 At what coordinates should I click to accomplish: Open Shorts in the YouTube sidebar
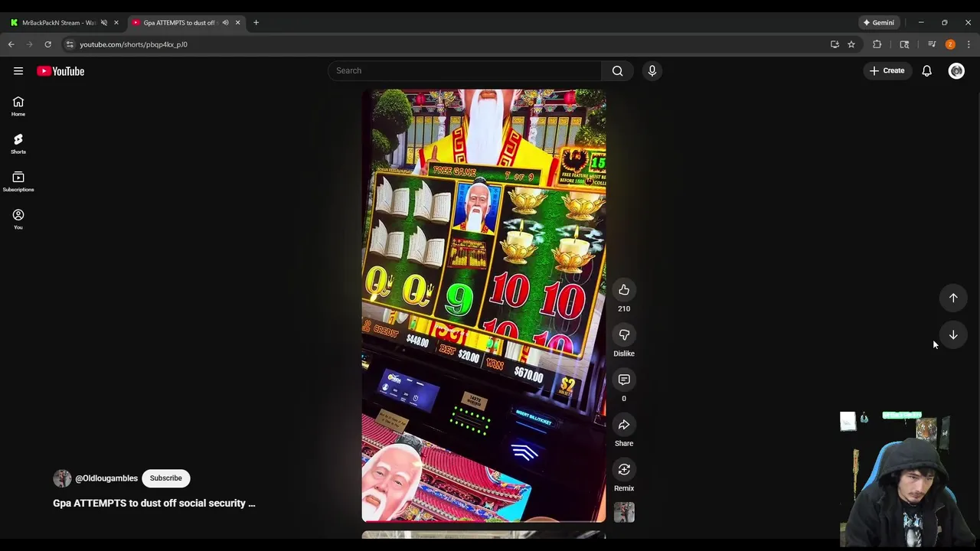pyautogui.click(x=18, y=144)
